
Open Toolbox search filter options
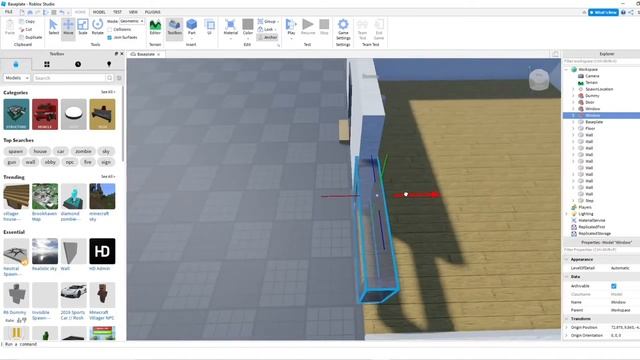click(119, 78)
